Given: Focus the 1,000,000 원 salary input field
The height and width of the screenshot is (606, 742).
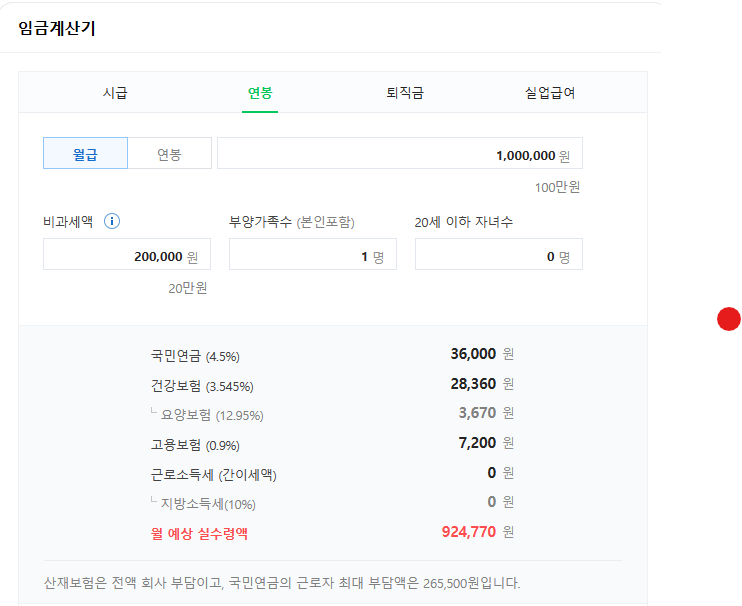Looking at the screenshot, I should 399,154.
